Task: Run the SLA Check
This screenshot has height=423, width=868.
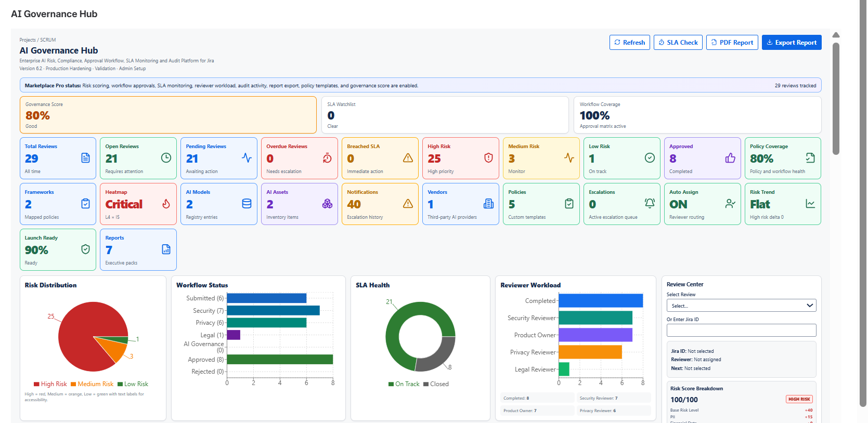Action: pos(678,43)
